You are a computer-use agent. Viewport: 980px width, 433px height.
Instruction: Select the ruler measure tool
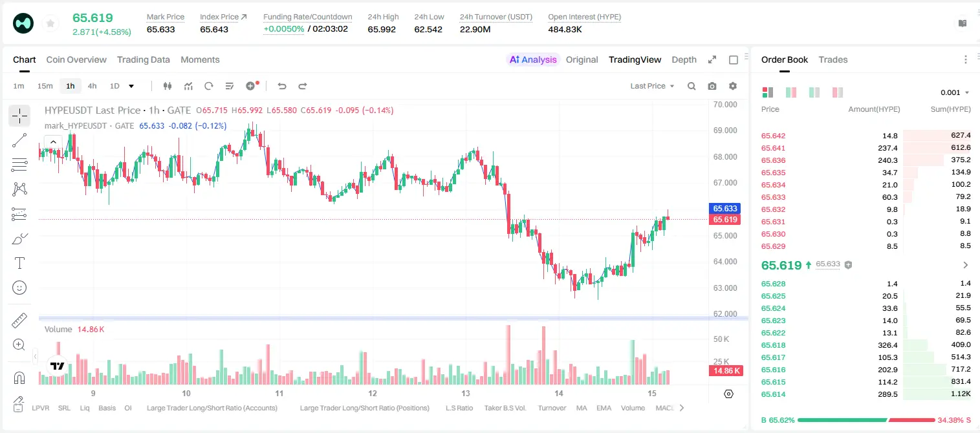[19, 320]
